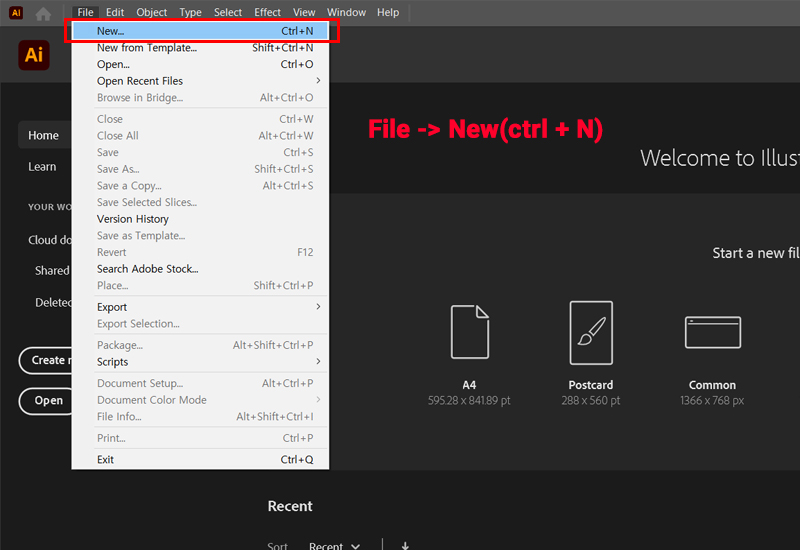Open Deleted section in sidebar
The image size is (800, 550).
pyautogui.click(x=53, y=303)
